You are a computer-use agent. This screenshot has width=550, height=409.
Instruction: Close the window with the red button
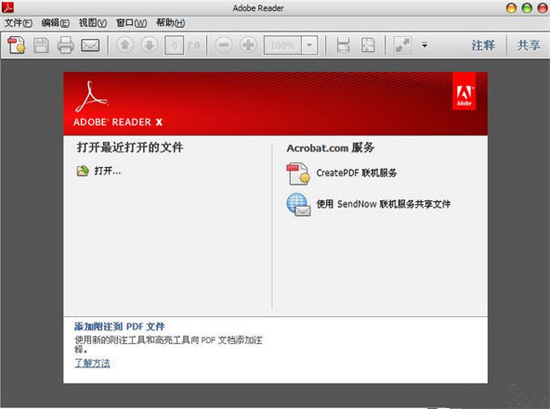click(542, 8)
